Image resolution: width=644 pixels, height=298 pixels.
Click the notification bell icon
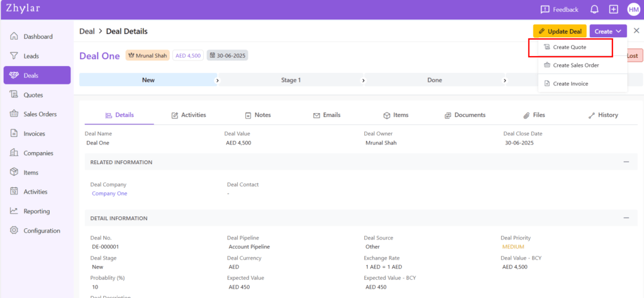click(x=594, y=9)
